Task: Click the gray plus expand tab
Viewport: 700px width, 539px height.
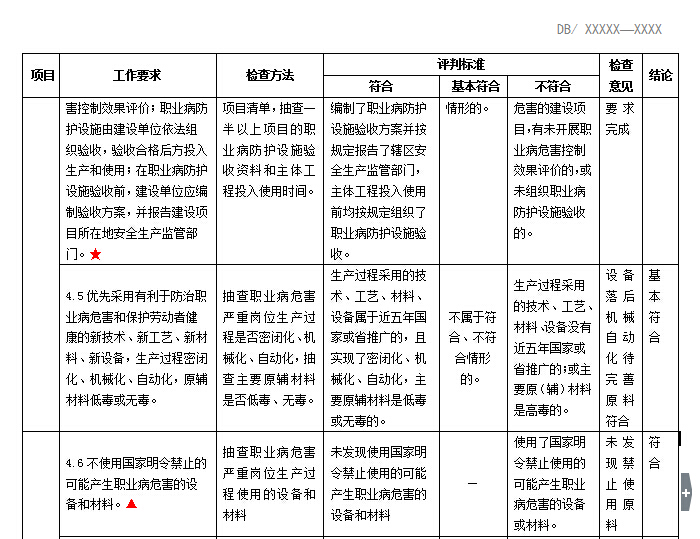Action: click(685, 492)
